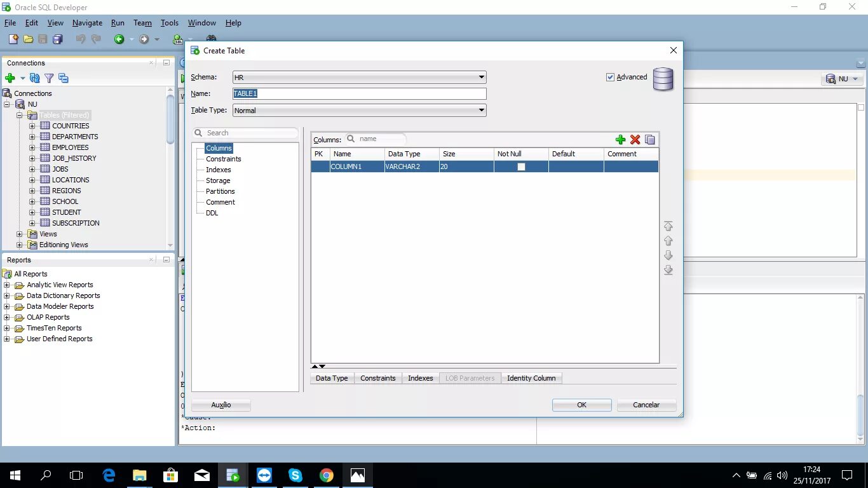The height and width of the screenshot is (488, 868).
Task: Open the NU connection dropdown at top right
Action: coord(843,79)
